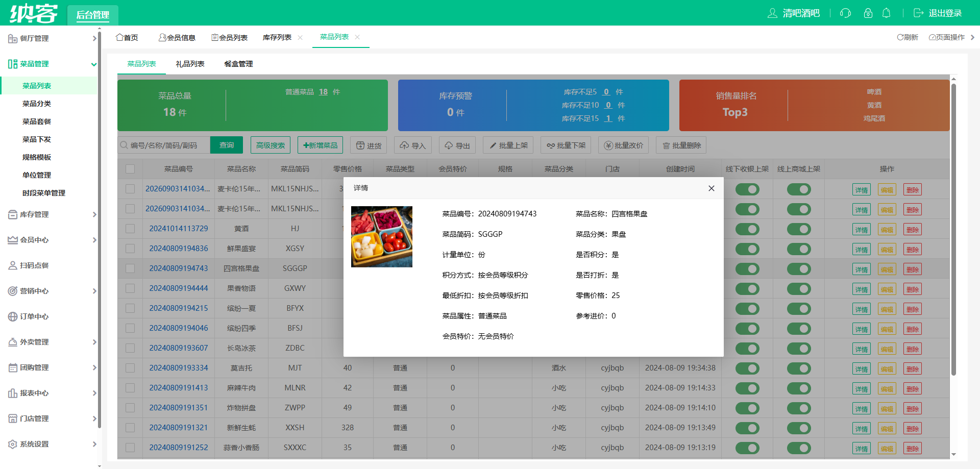Click 批量下架 batch delisting button
980x469 pixels.
566,145
